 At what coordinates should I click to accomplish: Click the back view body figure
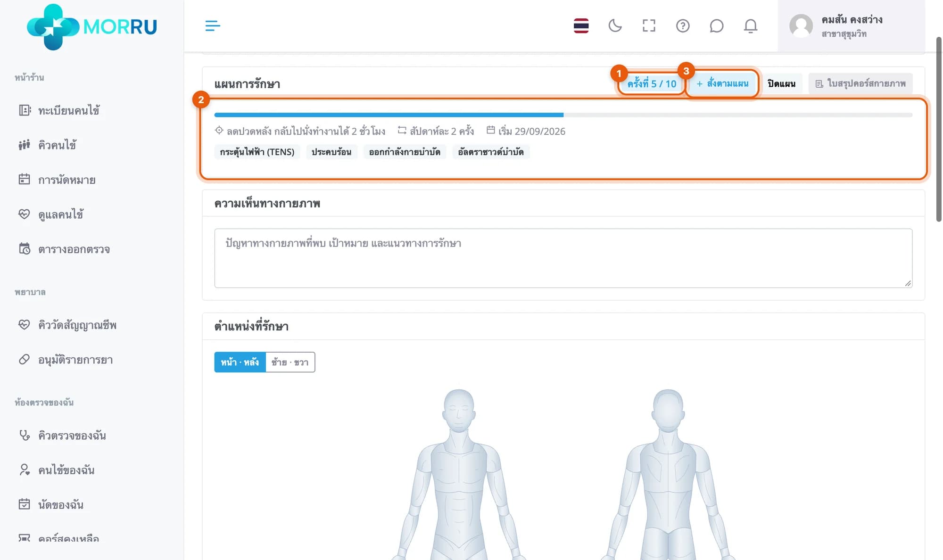(x=668, y=474)
